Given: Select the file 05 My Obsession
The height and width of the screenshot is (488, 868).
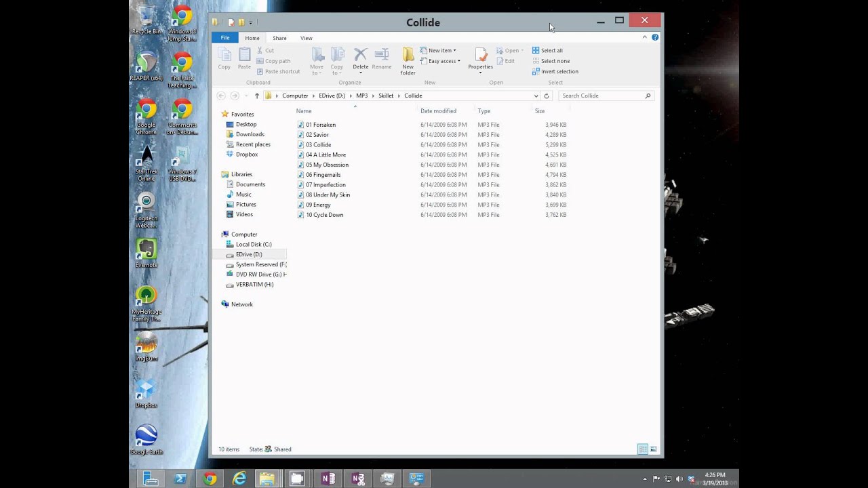Looking at the screenshot, I should pos(327,165).
